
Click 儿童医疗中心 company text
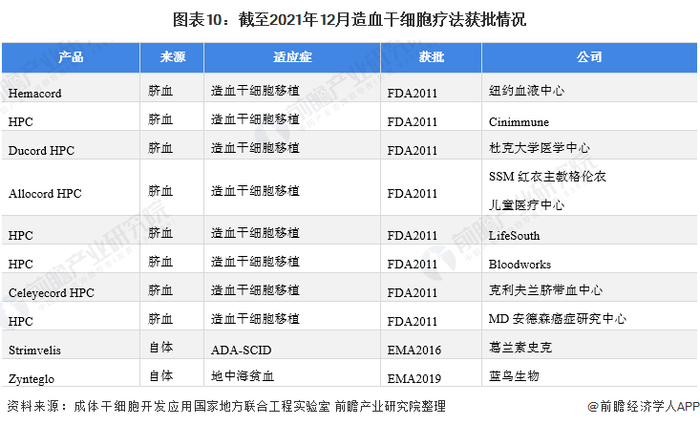pos(526,205)
